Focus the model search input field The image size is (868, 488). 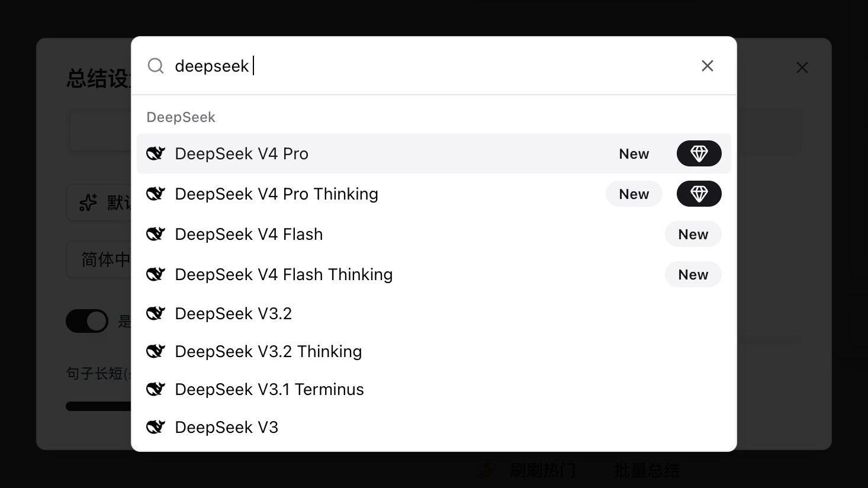click(x=414, y=66)
